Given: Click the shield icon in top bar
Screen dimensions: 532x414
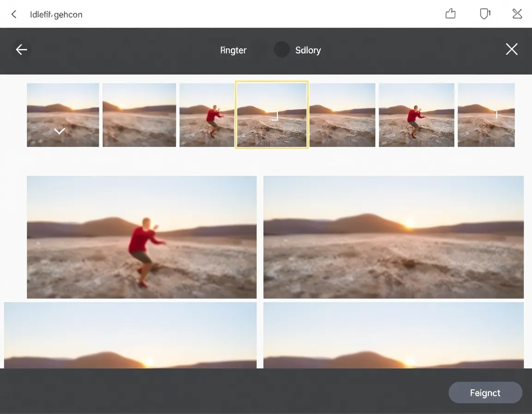Looking at the screenshot, I should 484,14.
